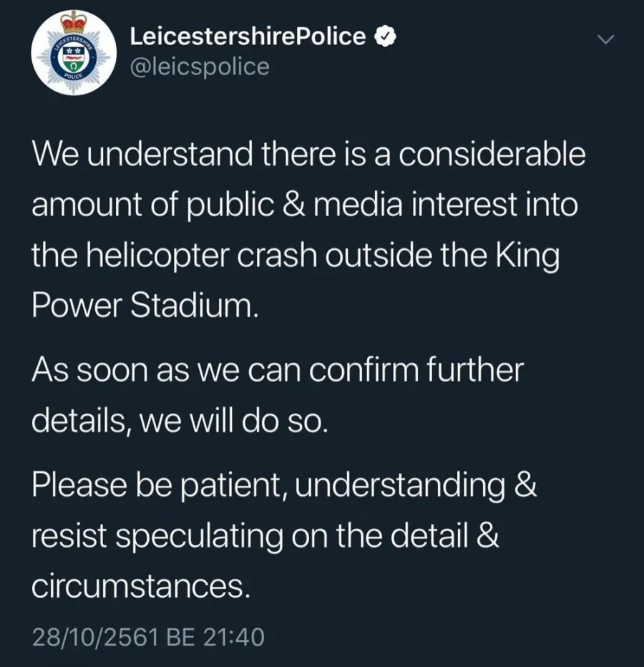Viewport: 644px width, 667px height.
Task: Click the LeicestershirePolice display name
Action: pyautogui.click(x=248, y=36)
